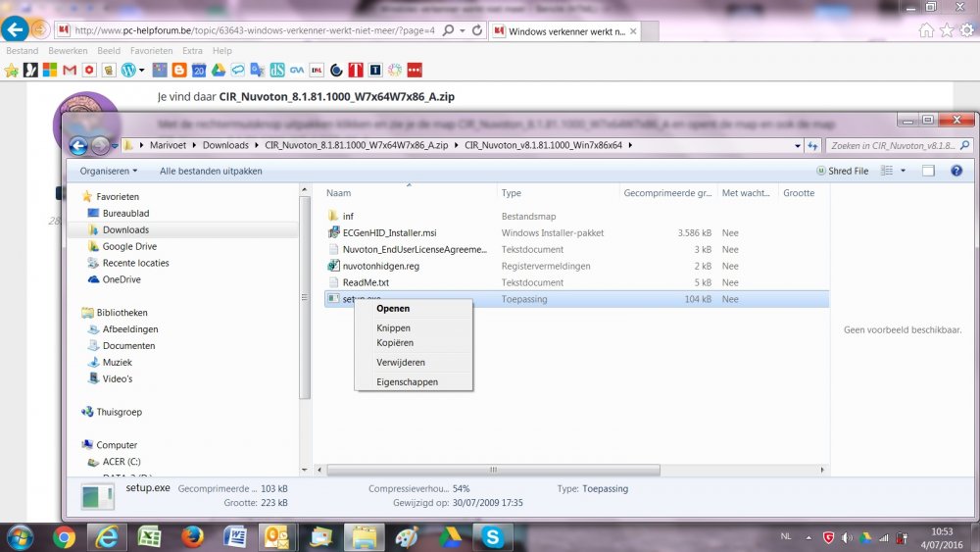Click the Explorer help question mark icon

(x=956, y=171)
